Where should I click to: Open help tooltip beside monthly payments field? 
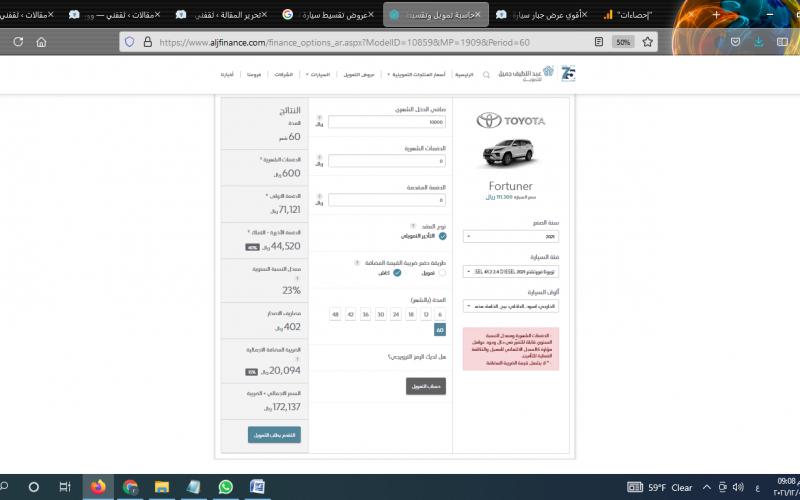(x=319, y=157)
